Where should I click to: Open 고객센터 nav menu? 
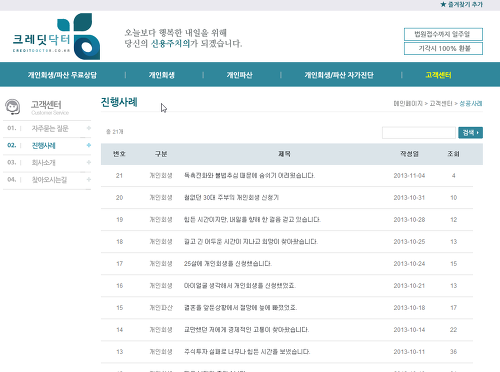[x=438, y=75]
